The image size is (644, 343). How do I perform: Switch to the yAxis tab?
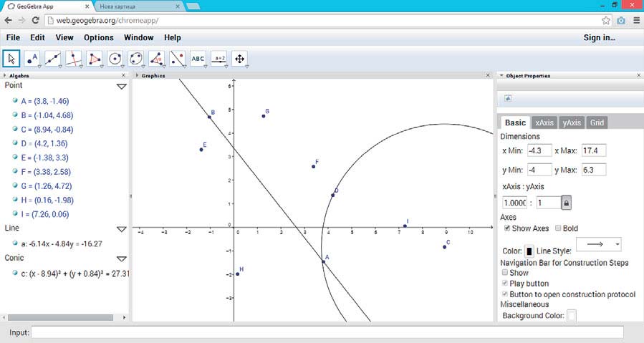572,122
